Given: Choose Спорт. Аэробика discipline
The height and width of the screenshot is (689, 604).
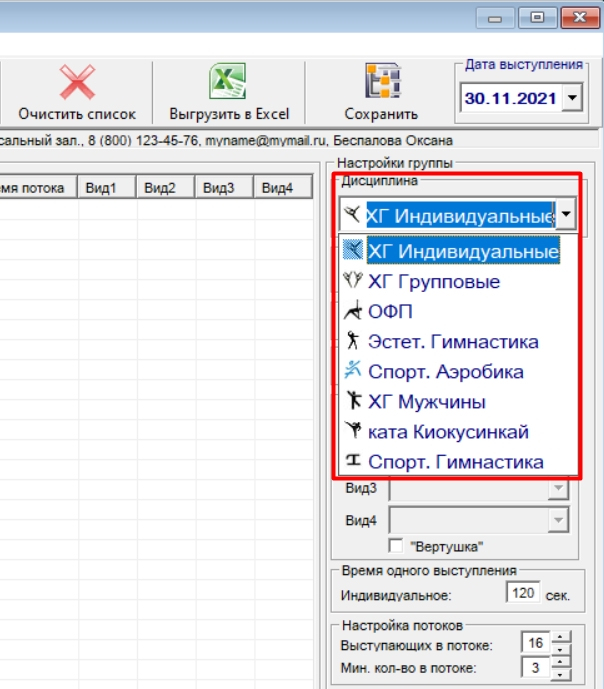Looking at the screenshot, I should click(445, 372).
